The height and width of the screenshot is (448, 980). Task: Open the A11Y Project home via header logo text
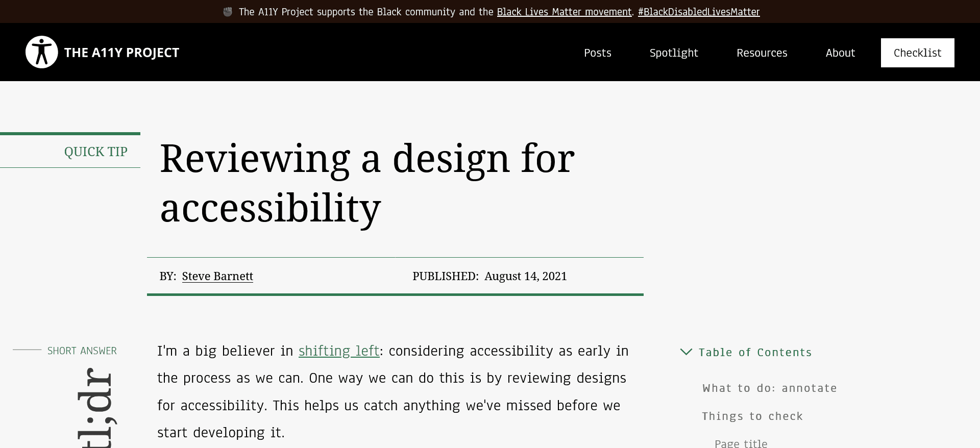click(x=121, y=52)
